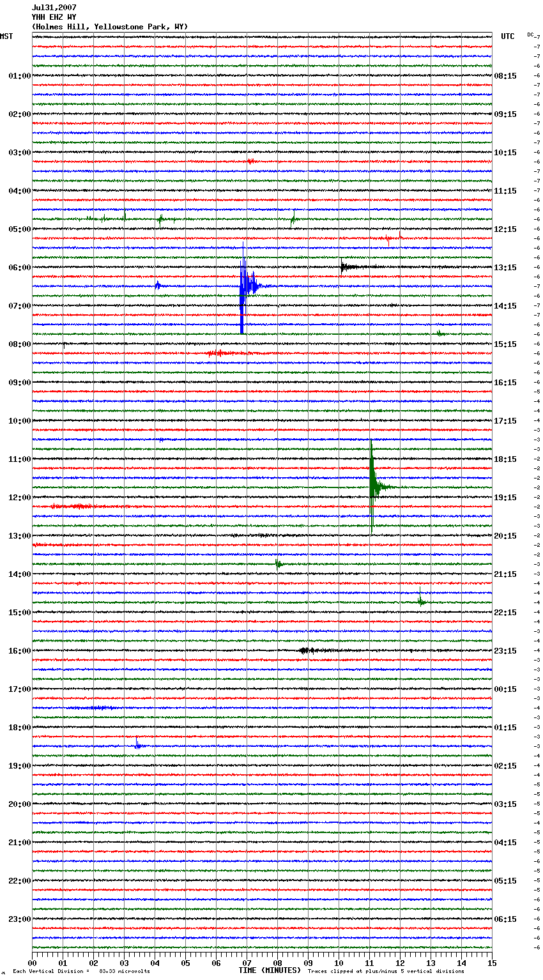The image size is (543, 980).
Task: Click the 10:00 MST time label
Action: (x=20, y=421)
